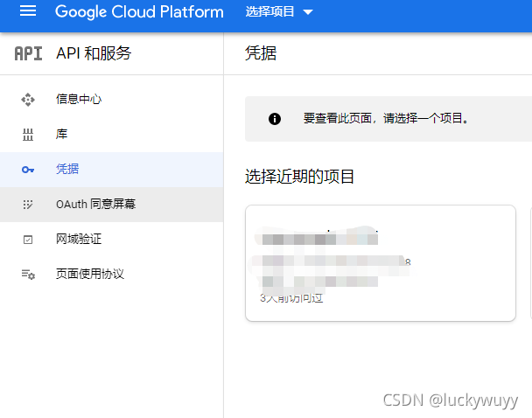Click the notice text 要查看此页面，请选择一个项目
This screenshot has height=418, width=532.
[386, 118]
